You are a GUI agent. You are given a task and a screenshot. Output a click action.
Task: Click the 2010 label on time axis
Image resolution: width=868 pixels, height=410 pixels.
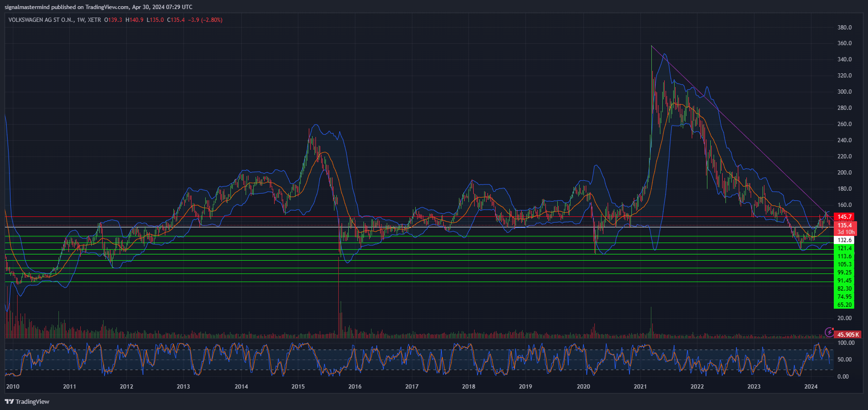point(13,386)
